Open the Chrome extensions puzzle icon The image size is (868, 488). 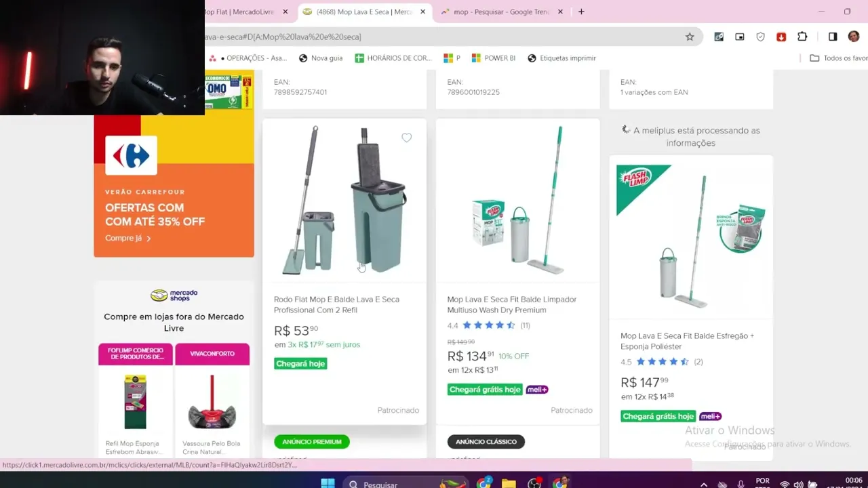pos(802,37)
